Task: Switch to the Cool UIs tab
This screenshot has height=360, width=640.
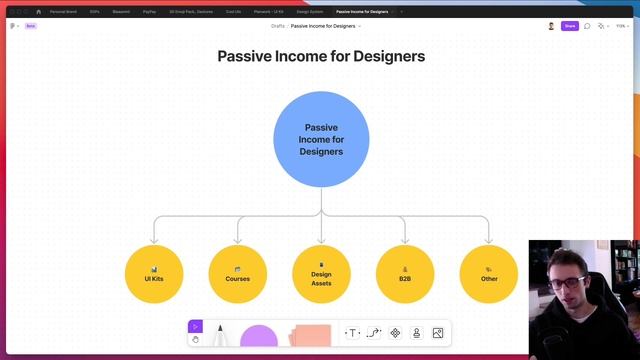Action: click(x=233, y=12)
